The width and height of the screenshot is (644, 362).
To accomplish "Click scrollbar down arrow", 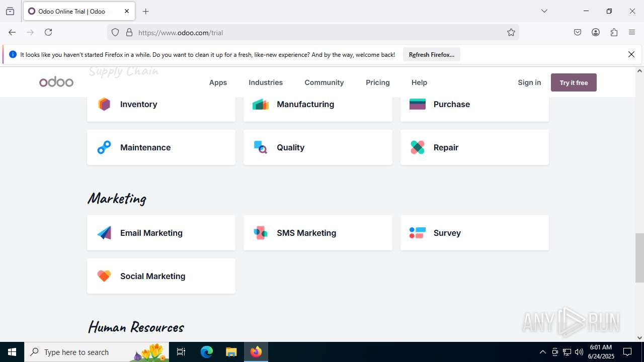I will pos(639,338).
